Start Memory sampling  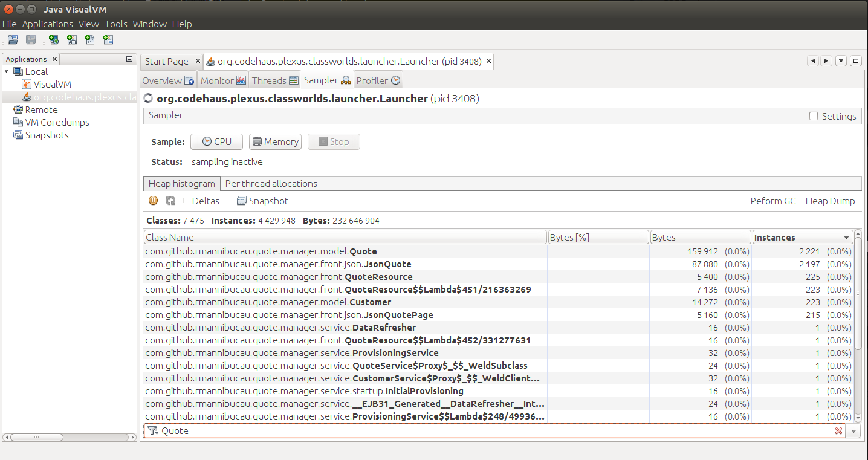[x=275, y=141]
